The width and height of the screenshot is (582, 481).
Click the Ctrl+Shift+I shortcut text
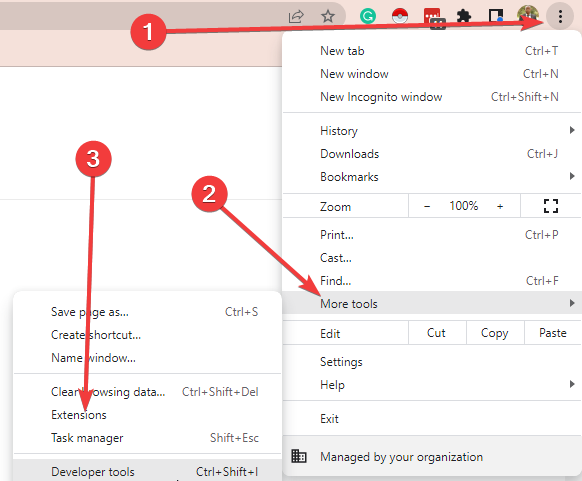point(227,472)
